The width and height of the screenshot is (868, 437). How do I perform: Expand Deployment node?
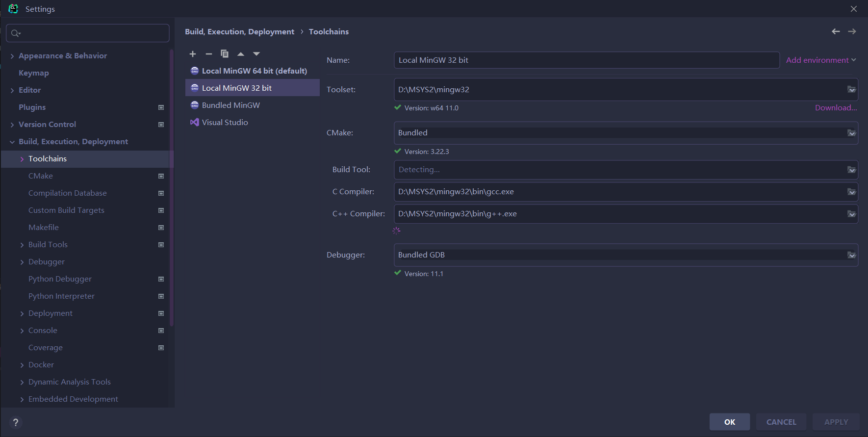(22, 314)
